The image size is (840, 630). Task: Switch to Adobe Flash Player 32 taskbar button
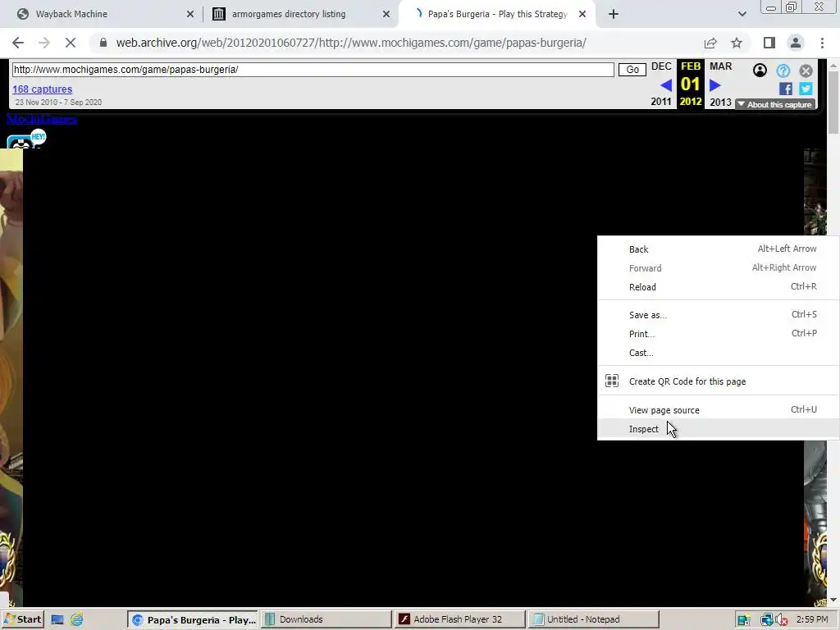pos(459,619)
